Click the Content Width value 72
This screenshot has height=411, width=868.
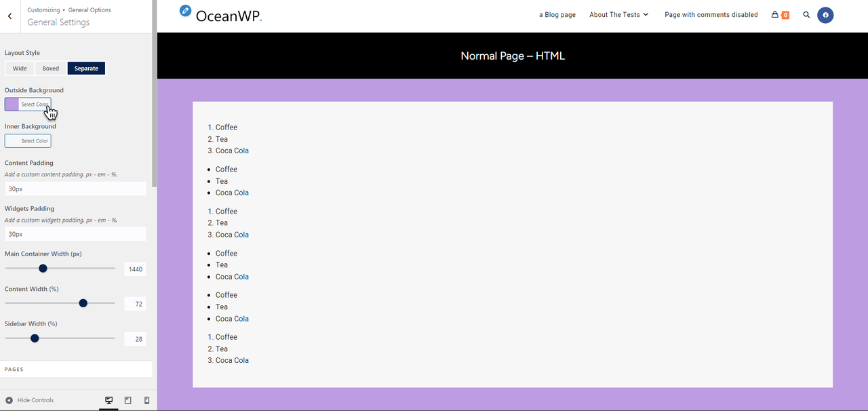click(136, 304)
